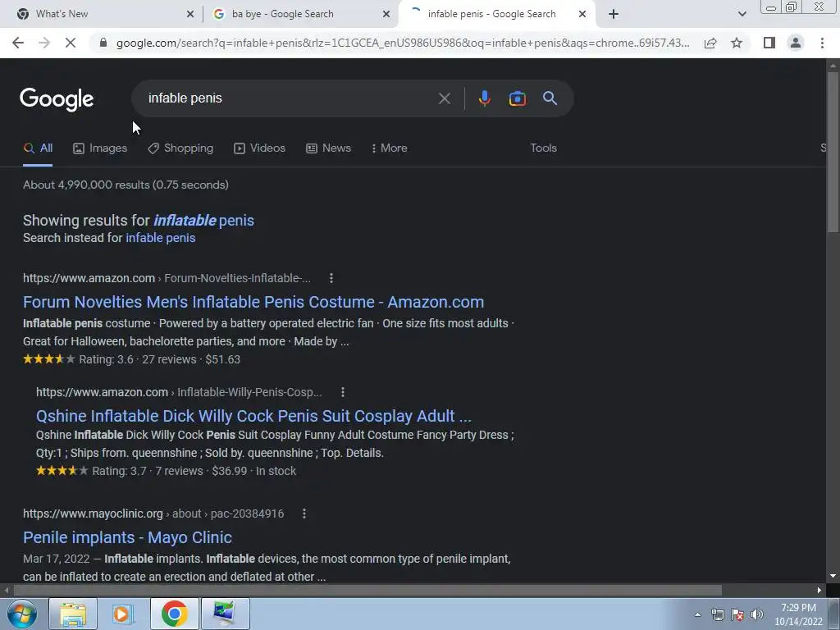Click the browser back arrow
The image size is (840, 630).
point(18,43)
